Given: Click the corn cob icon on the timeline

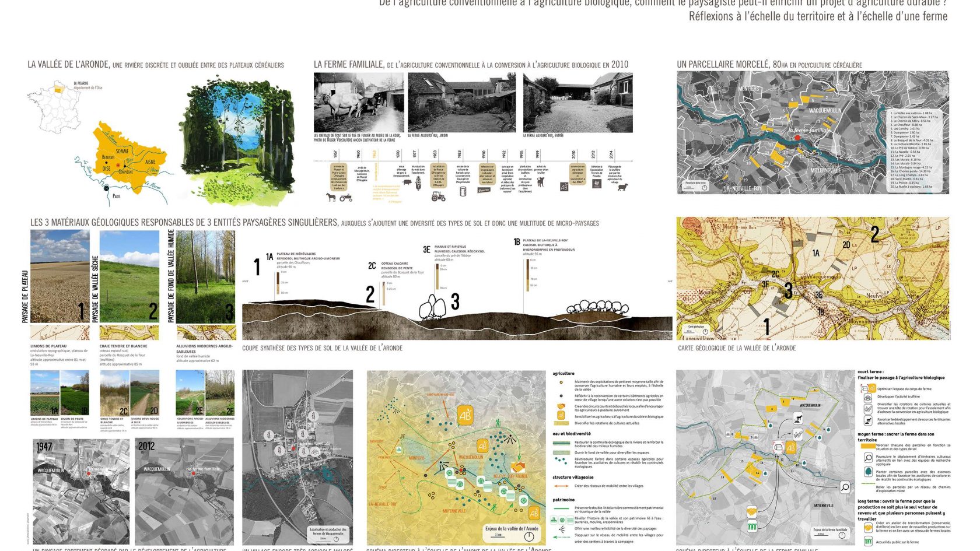Looking at the screenshot, I should tap(418, 183).
